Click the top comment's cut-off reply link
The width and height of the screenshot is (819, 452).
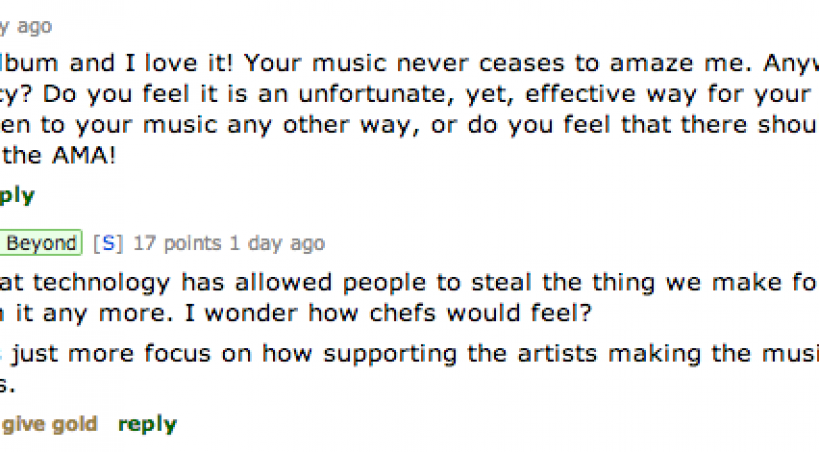18,196
